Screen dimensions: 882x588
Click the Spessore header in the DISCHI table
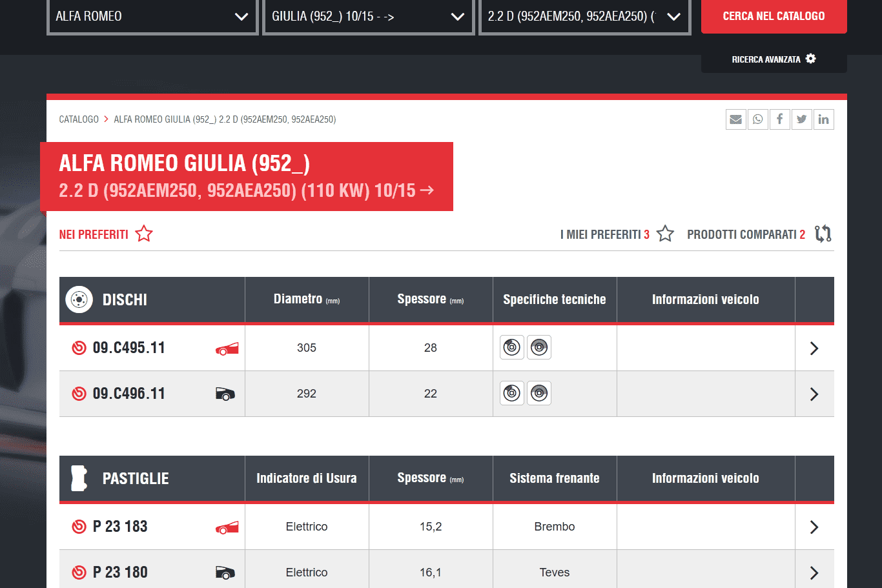(x=431, y=299)
